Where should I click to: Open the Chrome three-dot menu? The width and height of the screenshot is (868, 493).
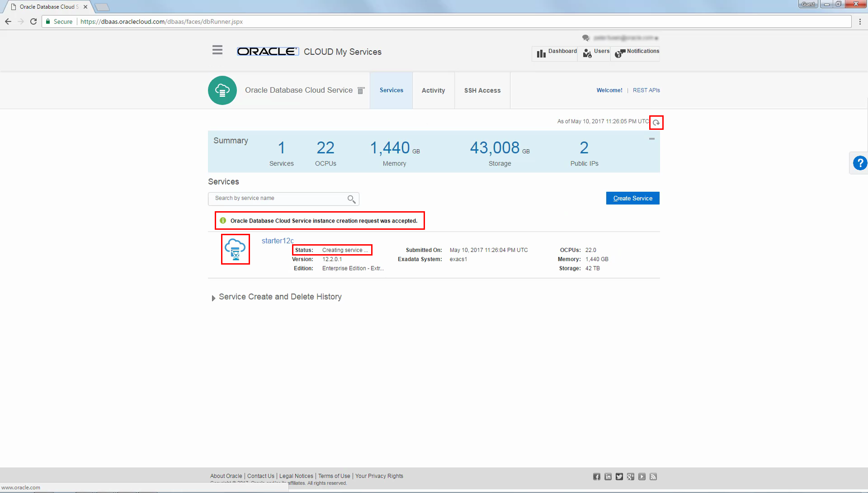coord(860,22)
